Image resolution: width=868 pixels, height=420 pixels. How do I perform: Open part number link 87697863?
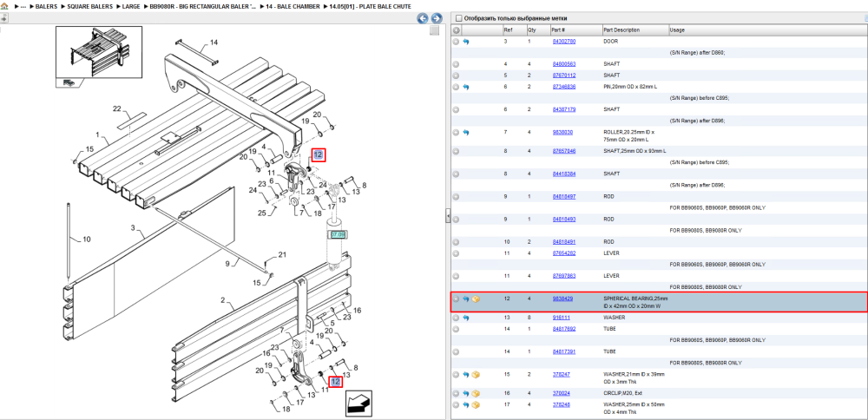click(564, 276)
